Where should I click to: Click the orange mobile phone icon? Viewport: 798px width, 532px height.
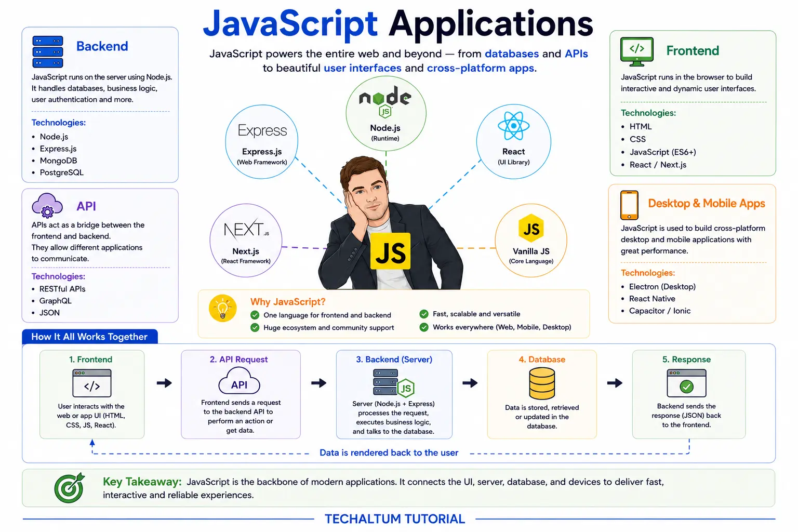[x=629, y=205]
